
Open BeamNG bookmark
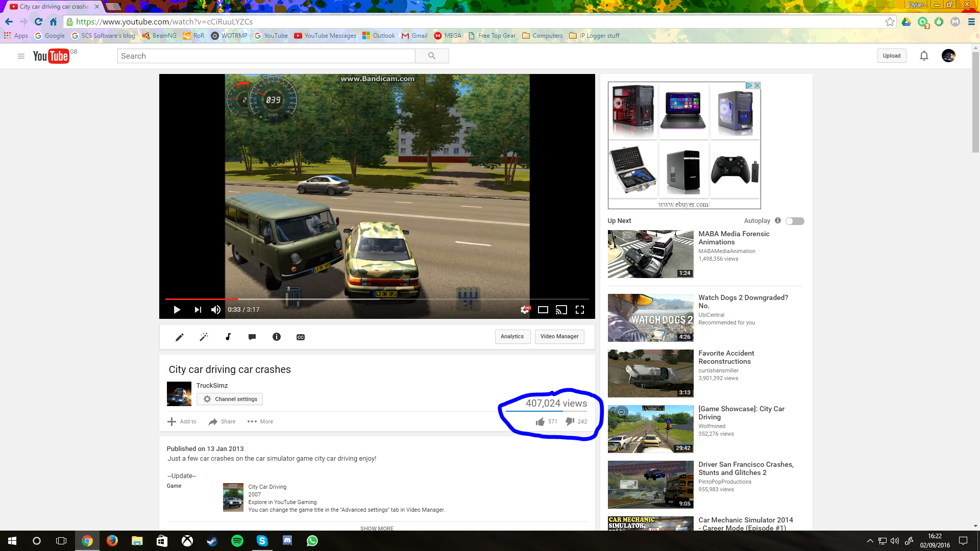click(159, 36)
